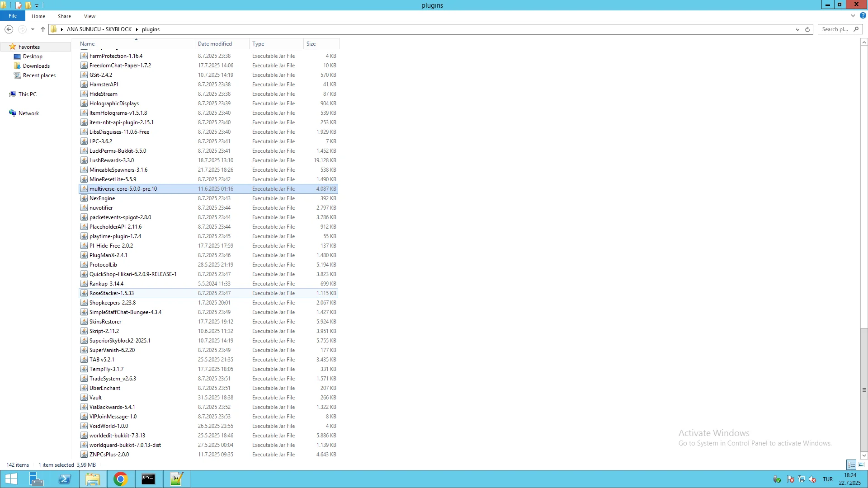Select the ViaBackwards-5.4.1 file
Image resolution: width=868 pixels, height=488 pixels.
coord(208,407)
